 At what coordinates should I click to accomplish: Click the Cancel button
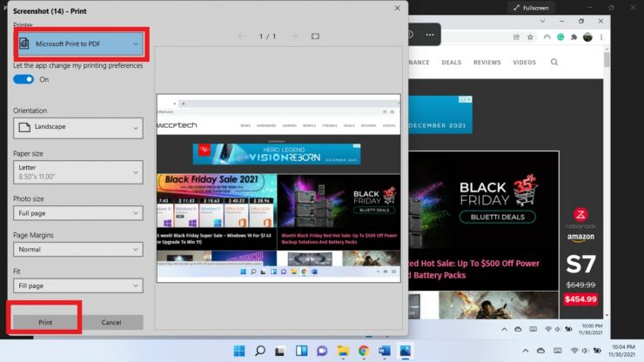(111, 322)
